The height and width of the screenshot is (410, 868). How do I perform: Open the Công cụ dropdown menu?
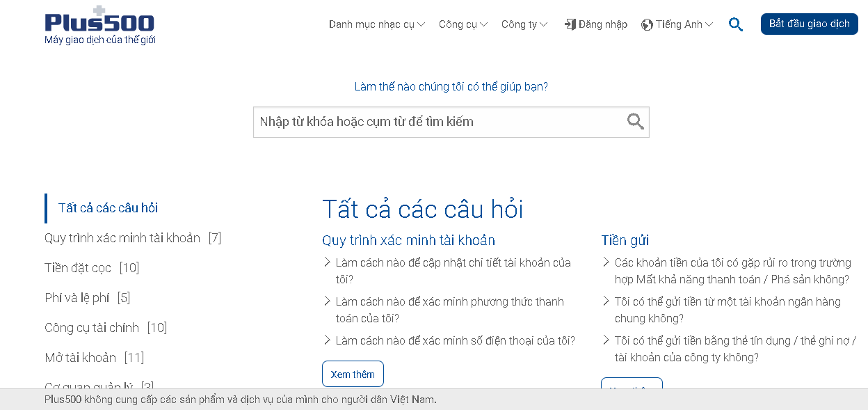tap(463, 24)
